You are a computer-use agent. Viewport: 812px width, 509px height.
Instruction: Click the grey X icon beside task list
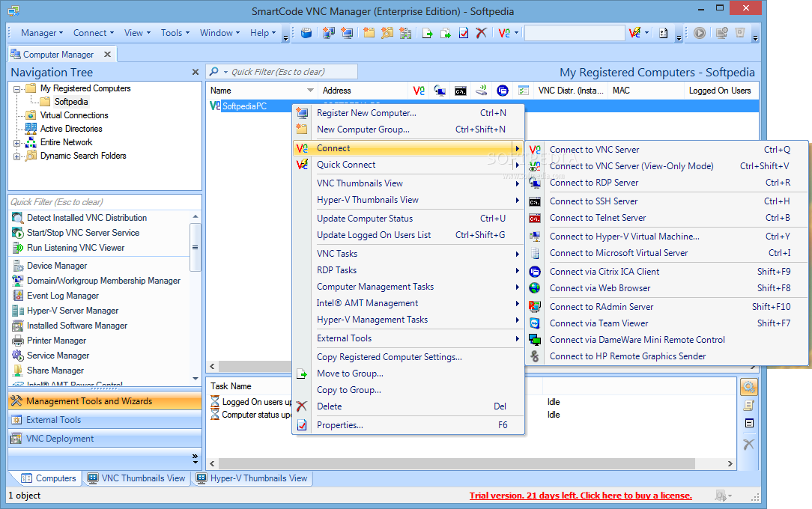point(749,444)
